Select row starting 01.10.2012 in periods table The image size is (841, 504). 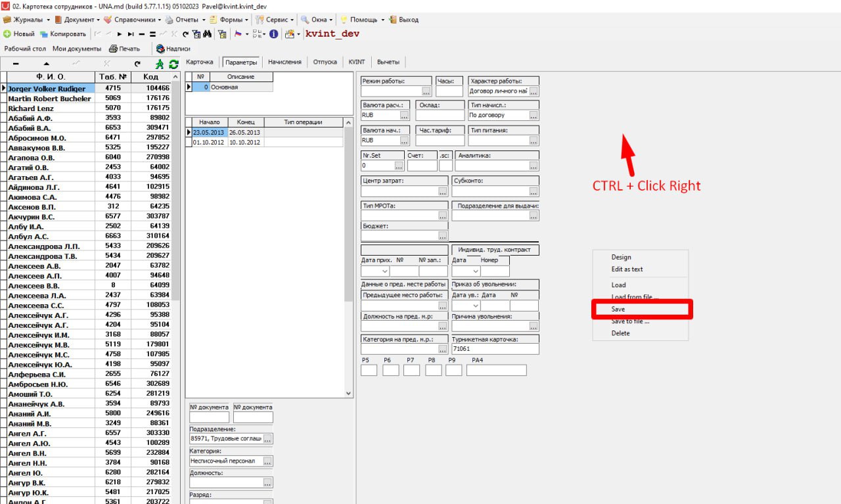pos(264,142)
